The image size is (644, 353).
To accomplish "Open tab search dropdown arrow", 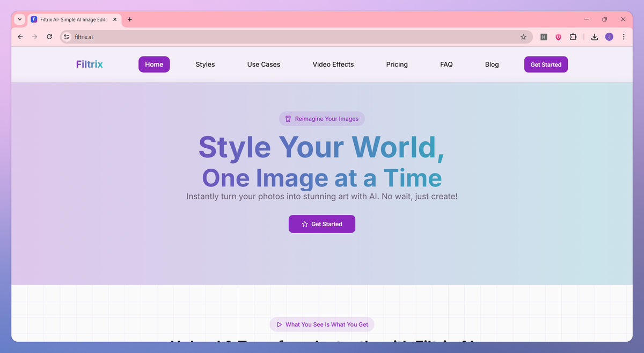I will pyautogui.click(x=20, y=19).
